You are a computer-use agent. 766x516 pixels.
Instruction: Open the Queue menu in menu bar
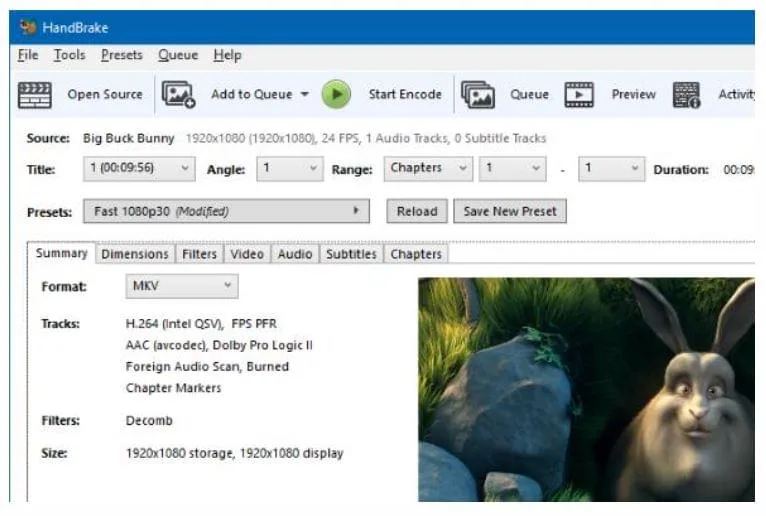(178, 55)
